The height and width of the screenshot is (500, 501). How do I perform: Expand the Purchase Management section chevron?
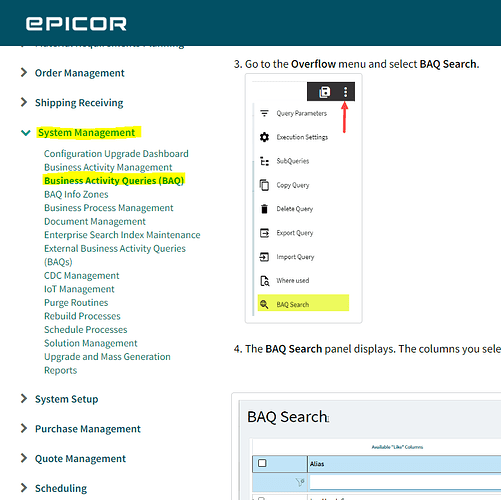click(24, 428)
